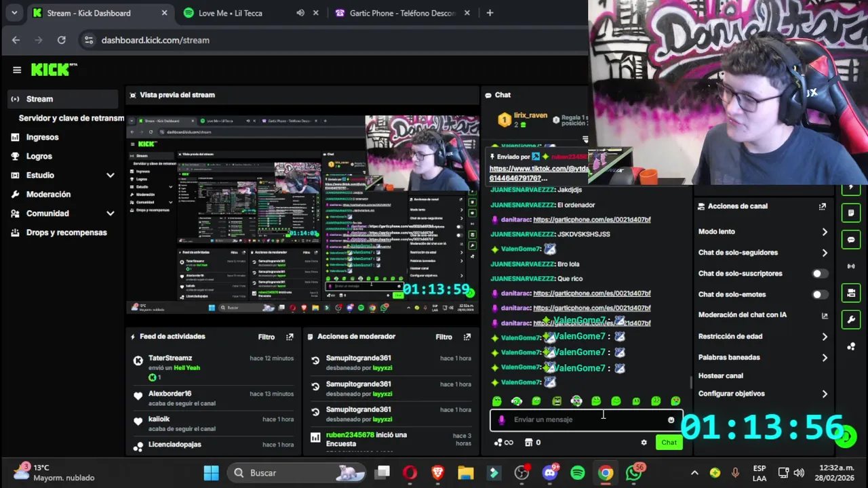Click Hostear canal action
The height and width of the screenshot is (488, 868).
click(721, 375)
